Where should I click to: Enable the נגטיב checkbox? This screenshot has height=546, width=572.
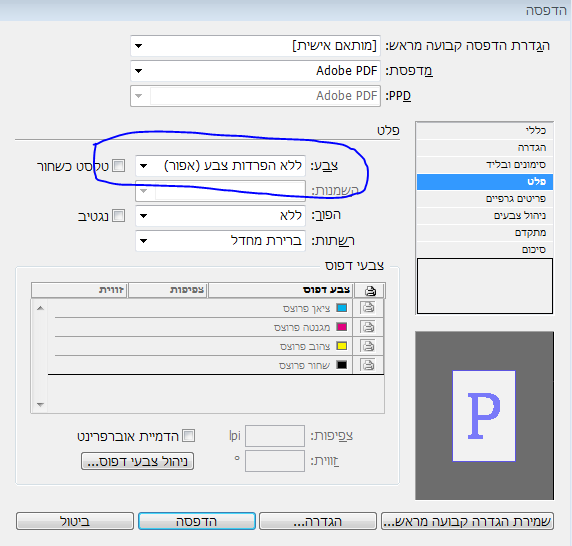tap(118, 216)
